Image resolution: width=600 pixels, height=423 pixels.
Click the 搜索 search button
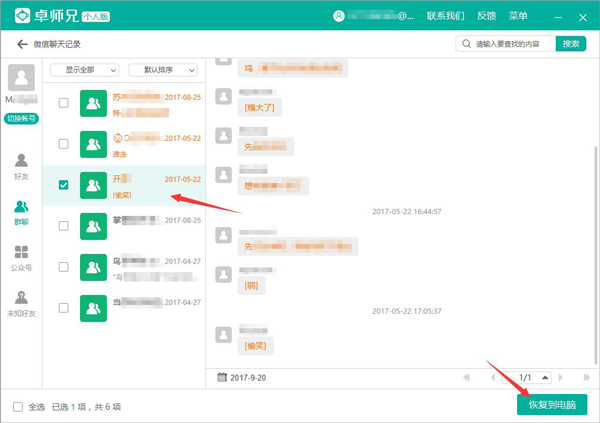pyautogui.click(x=571, y=44)
